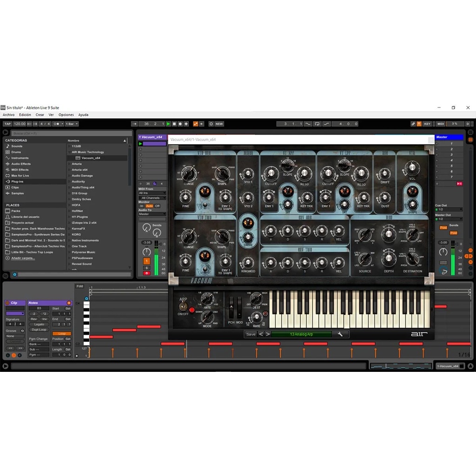Screen dimensions: 476x476
Task: Open Audio Effects category
Action: [x=21, y=164]
